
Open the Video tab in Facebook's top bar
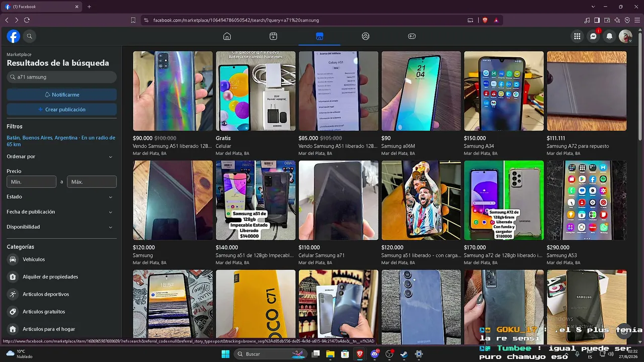273,36
